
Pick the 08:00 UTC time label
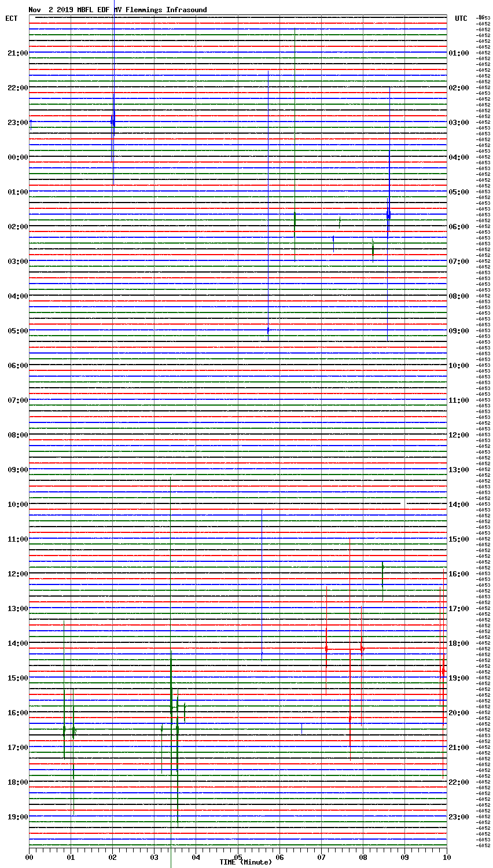pos(459,296)
